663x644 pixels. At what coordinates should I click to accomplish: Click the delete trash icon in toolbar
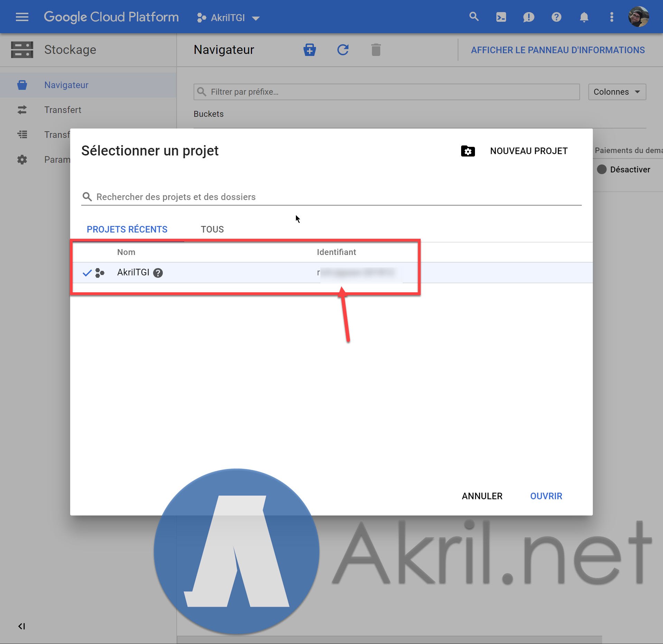coord(376,50)
